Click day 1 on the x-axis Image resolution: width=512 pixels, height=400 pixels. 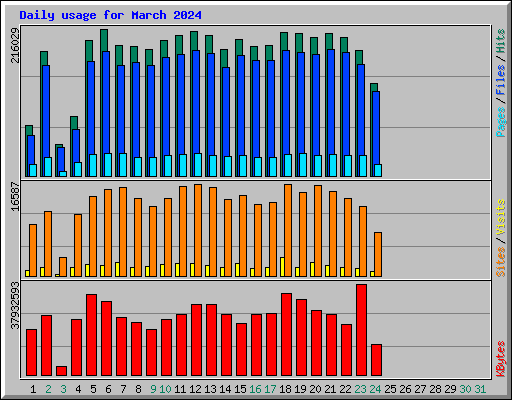pyautogui.click(x=33, y=389)
